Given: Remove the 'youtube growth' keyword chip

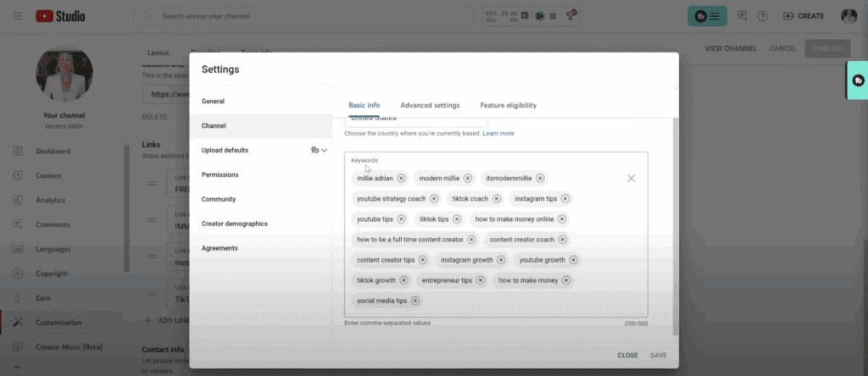Looking at the screenshot, I should (x=573, y=260).
